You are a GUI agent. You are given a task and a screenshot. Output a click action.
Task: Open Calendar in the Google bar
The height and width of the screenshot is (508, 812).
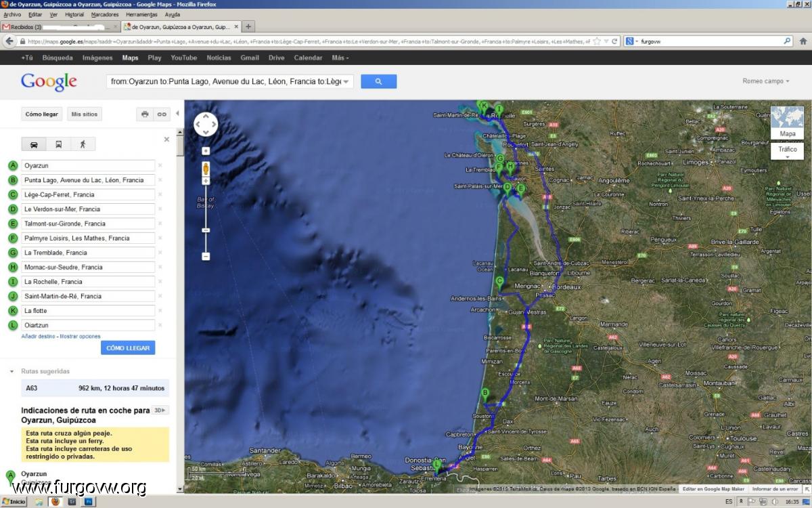tap(308, 58)
